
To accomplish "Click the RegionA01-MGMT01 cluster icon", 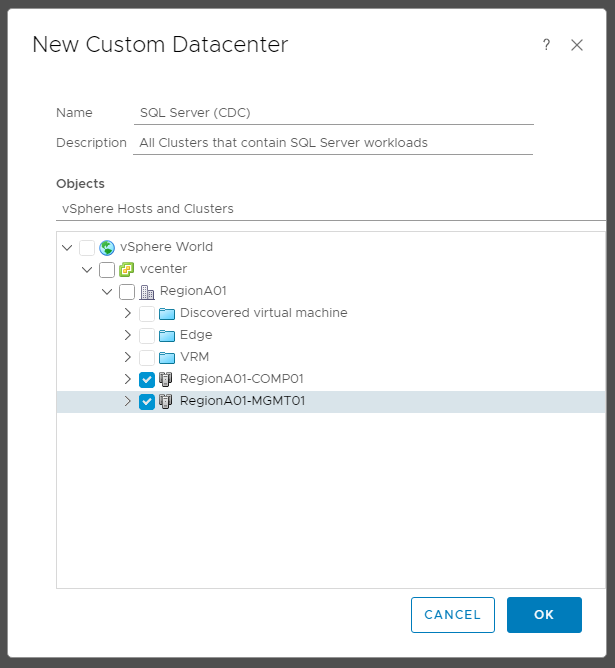I will tap(166, 401).
